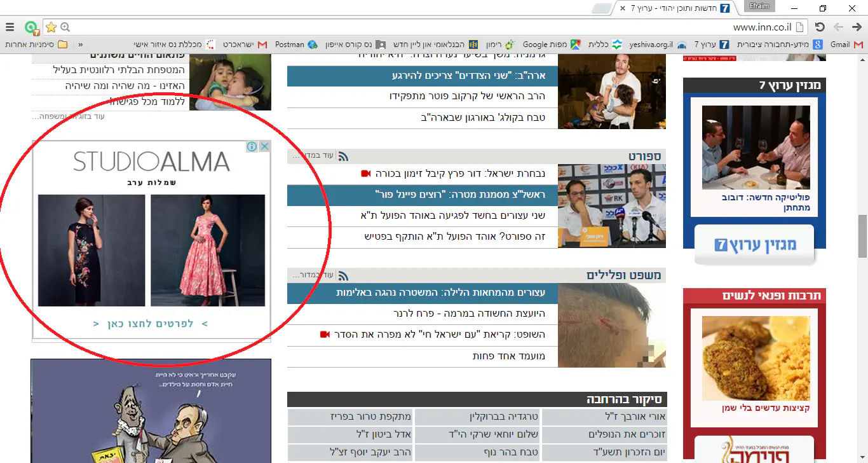Click the reload page button
This screenshot has height=463, width=868.
pyautogui.click(x=820, y=27)
